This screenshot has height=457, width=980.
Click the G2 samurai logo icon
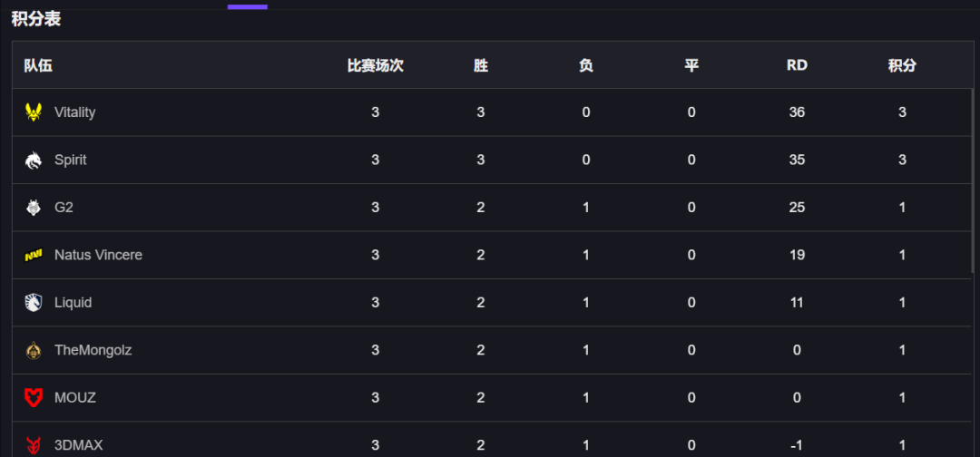click(34, 208)
